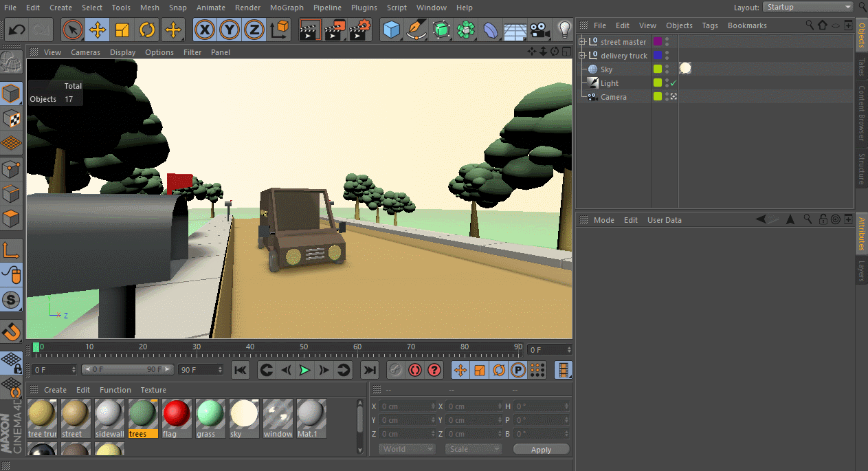Expand the street master object
The image size is (868, 471).
tap(581, 42)
